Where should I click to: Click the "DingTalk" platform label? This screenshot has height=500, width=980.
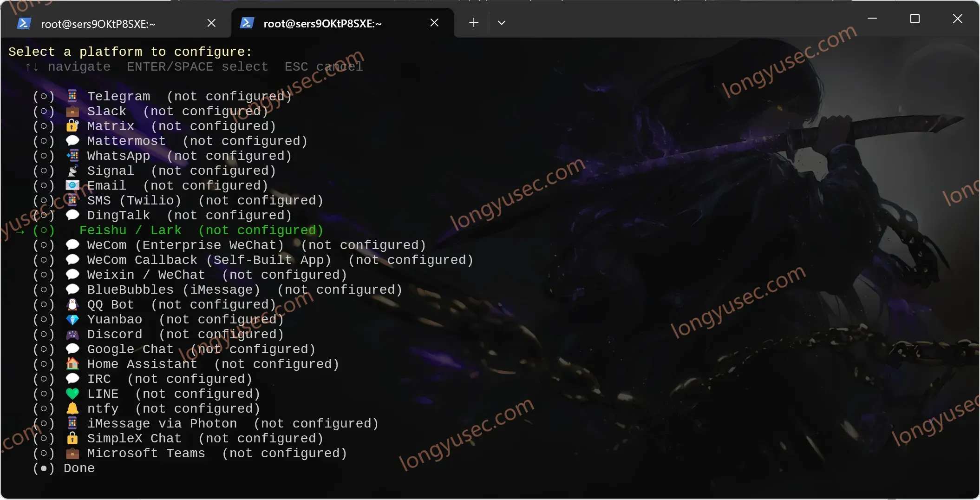tap(118, 215)
